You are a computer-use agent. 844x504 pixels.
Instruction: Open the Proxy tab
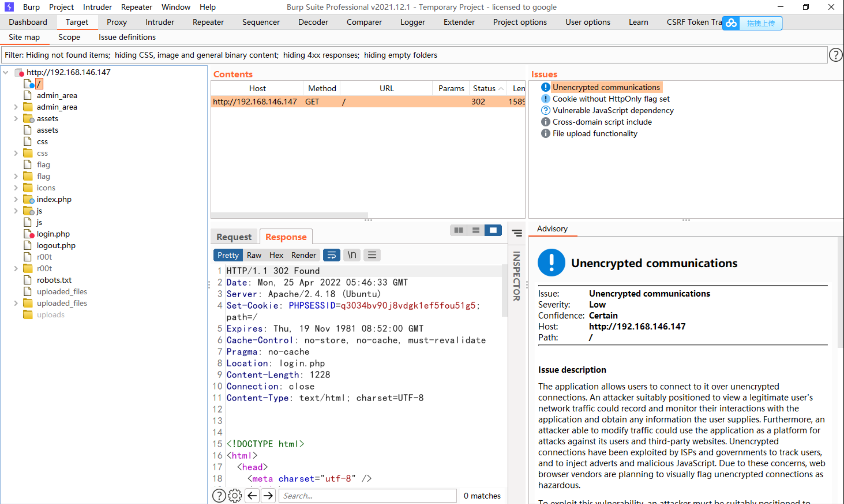(116, 22)
